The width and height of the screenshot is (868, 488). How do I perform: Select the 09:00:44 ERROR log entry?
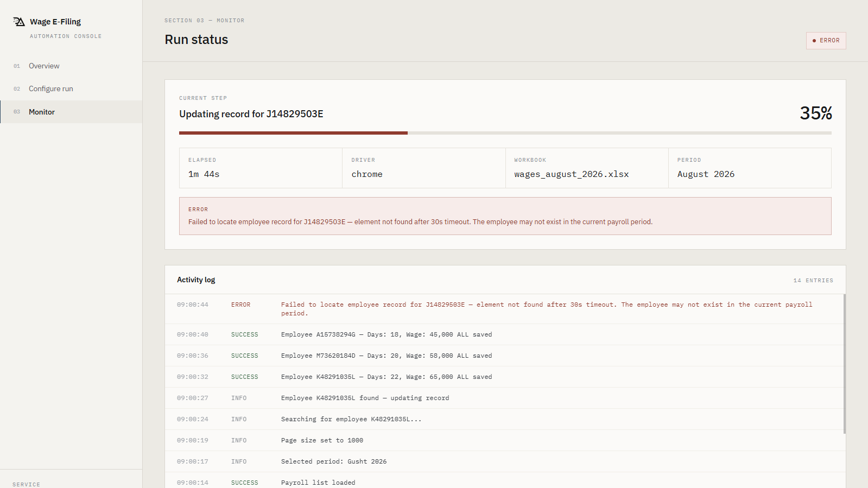tap(505, 309)
